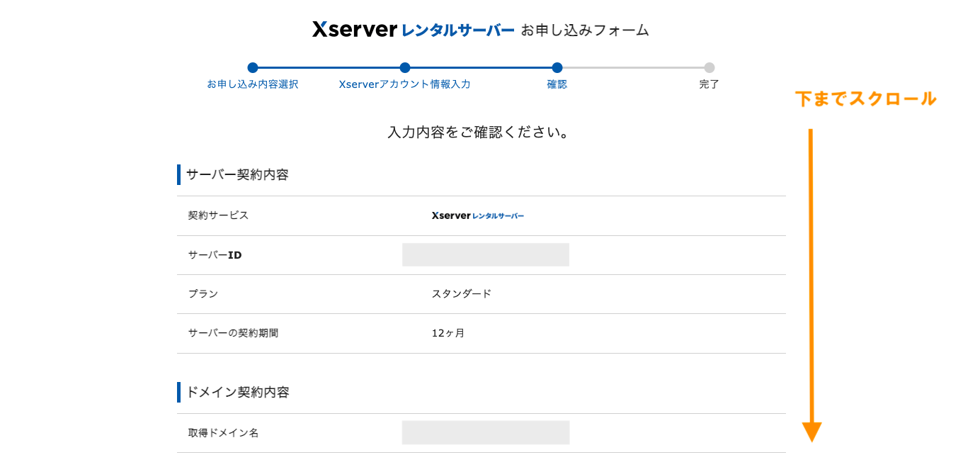This screenshot has width=980, height=455.
Task: Click the 12ヶ月 contract period value
Action: 447,333
